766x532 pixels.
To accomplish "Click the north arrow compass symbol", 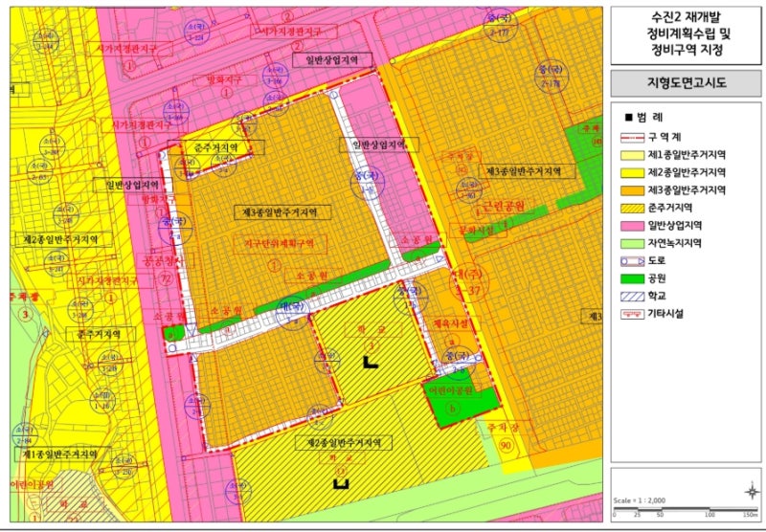I will coord(752,491).
